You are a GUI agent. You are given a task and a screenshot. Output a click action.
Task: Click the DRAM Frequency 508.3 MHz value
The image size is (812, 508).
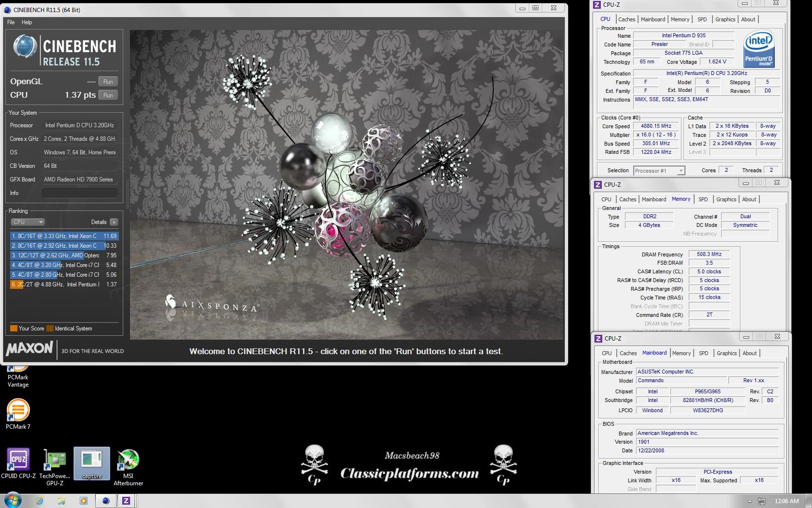pos(709,254)
